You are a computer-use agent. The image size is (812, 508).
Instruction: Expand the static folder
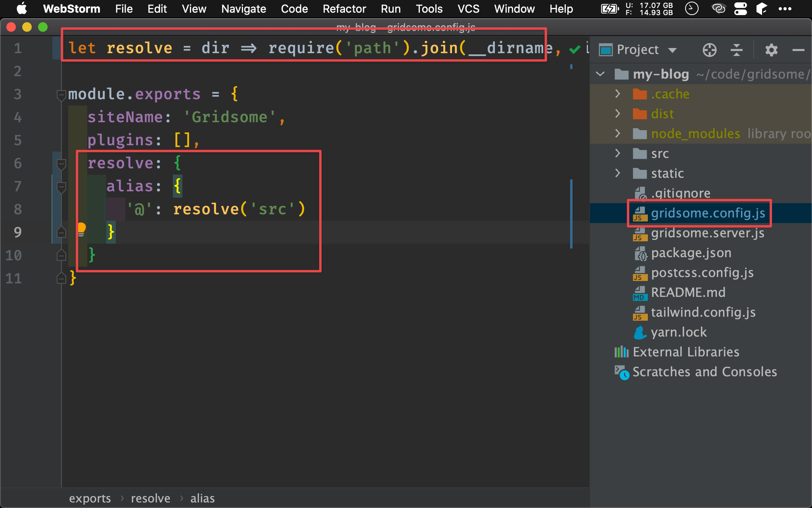pyautogui.click(x=618, y=173)
